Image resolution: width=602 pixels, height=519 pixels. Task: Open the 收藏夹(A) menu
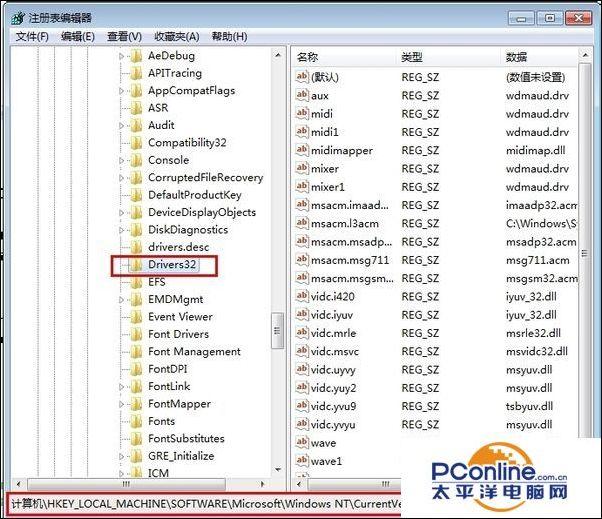pyautogui.click(x=177, y=37)
